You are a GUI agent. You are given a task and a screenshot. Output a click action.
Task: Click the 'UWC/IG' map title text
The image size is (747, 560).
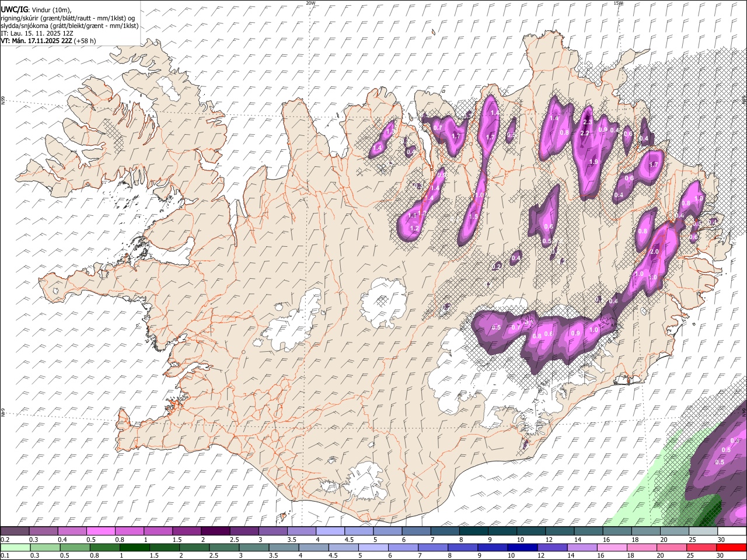(13, 9)
